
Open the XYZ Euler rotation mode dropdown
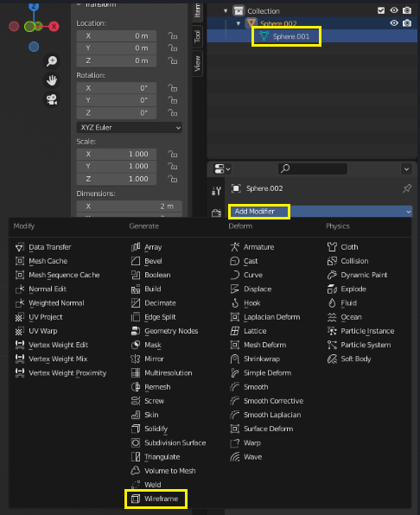click(130, 127)
